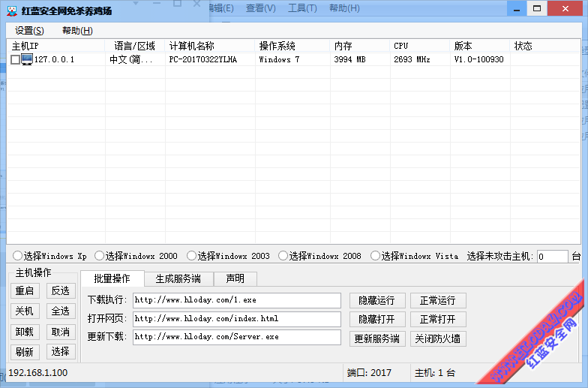Sort by the 状态 column header
Image resolution: width=588 pixels, height=388 pixels.
[x=544, y=46]
